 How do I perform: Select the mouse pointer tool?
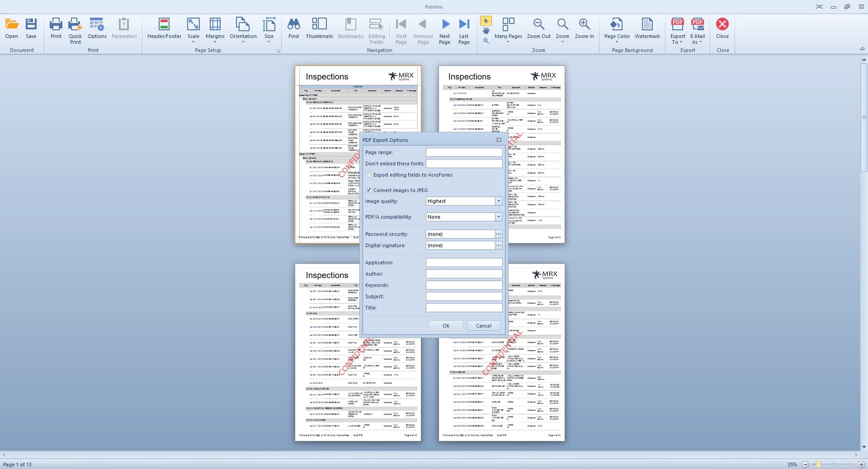(485, 21)
